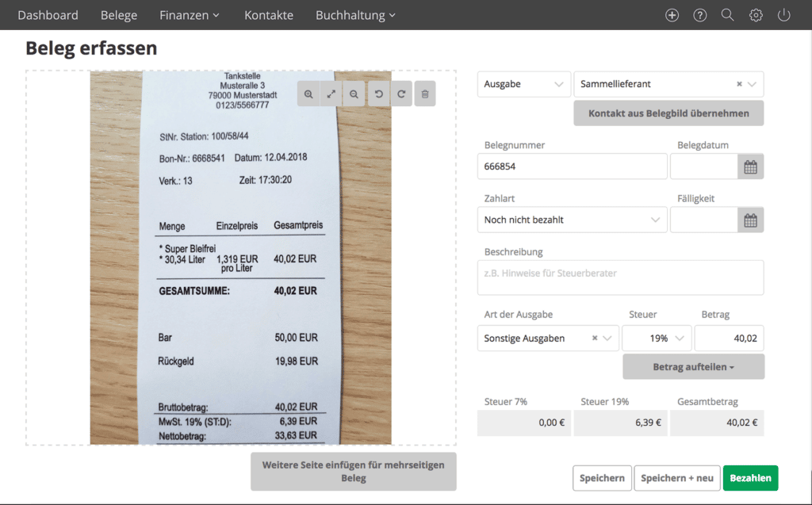Open the Belegdatum calendar picker
Screen dimensions: 812x505
click(x=750, y=166)
